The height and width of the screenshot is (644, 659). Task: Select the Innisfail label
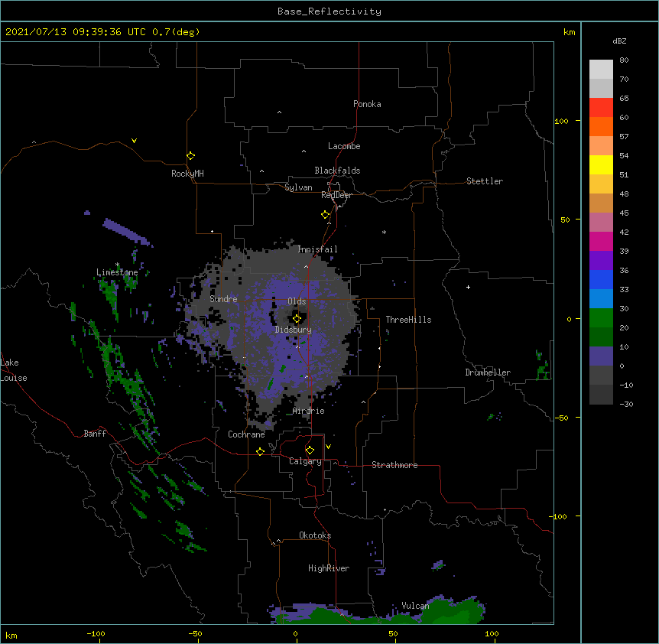pyautogui.click(x=317, y=249)
